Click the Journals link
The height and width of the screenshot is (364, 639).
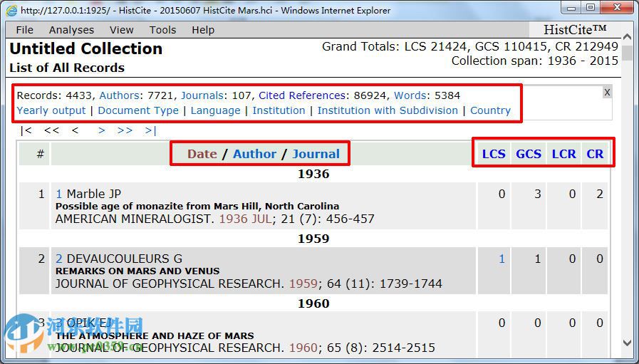click(x=202, y=95)
